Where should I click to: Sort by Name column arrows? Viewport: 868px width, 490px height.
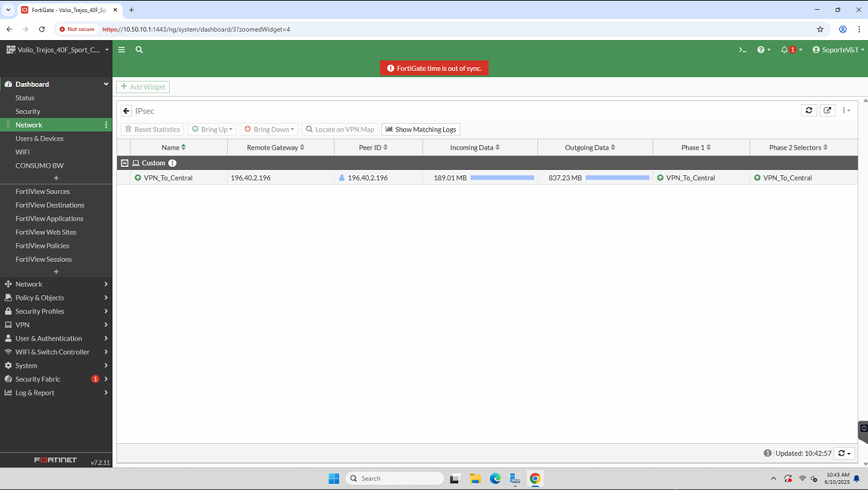click(183, 147)
